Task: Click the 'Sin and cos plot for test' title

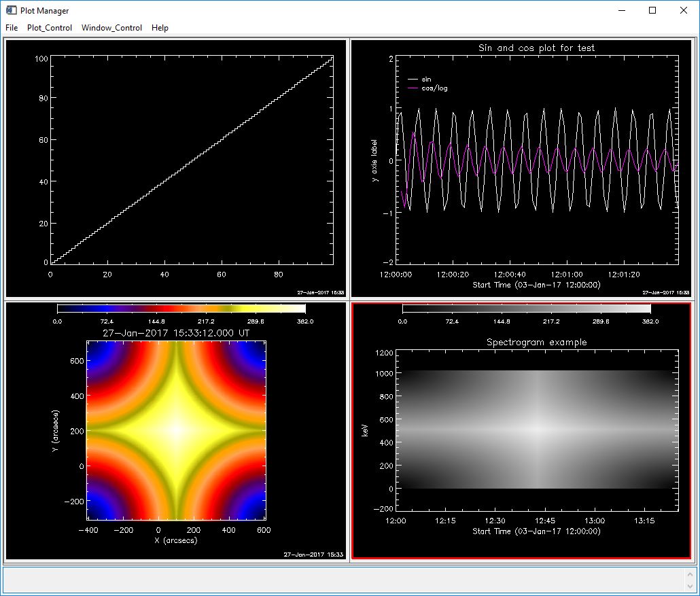Action: click(536, 48)
